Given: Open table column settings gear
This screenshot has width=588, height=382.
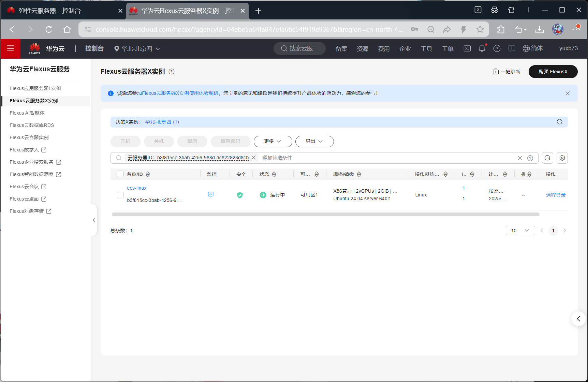Looking at the screenshot, I should 562,158.
